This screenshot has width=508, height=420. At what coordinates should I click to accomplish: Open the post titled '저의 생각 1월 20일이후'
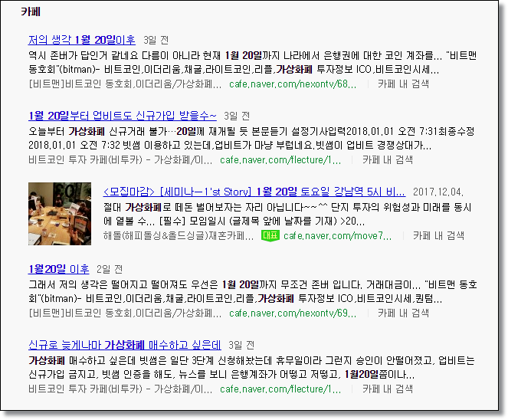click(82, 40)
